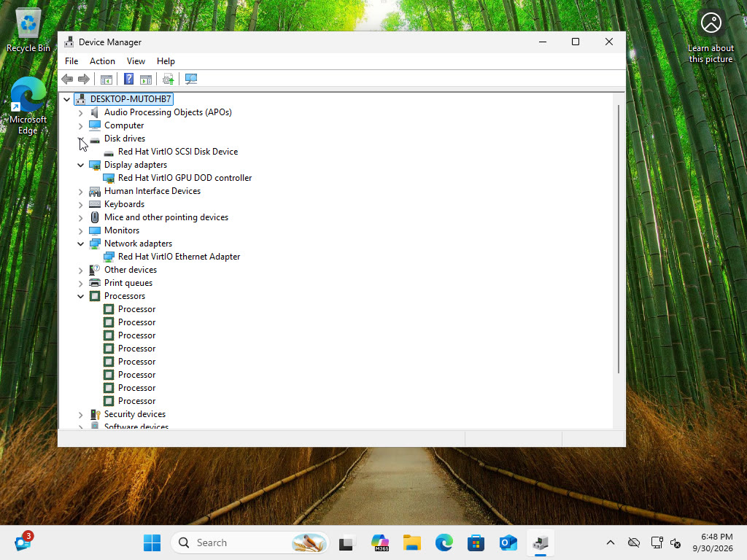Select the Print queues printer icon

pyautogui.click(x=95, y=283)
